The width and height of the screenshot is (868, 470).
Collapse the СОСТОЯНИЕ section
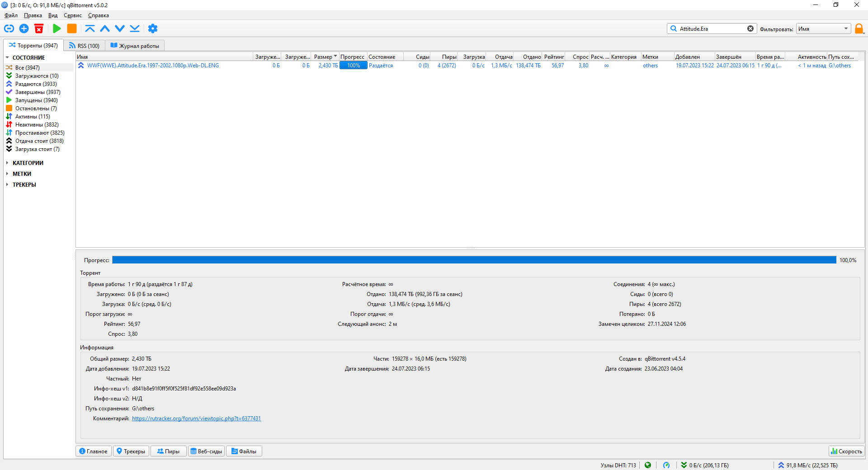[x=7, y=58]
